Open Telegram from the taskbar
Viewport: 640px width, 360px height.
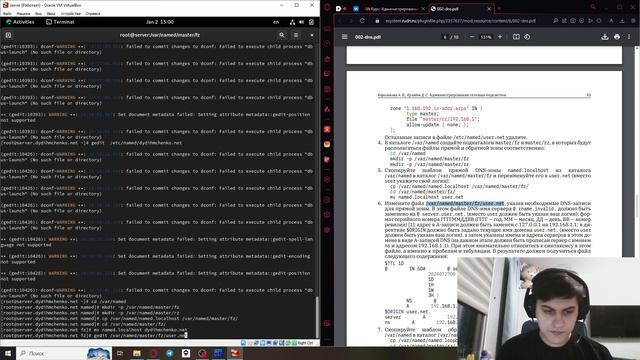click(170, 353)
